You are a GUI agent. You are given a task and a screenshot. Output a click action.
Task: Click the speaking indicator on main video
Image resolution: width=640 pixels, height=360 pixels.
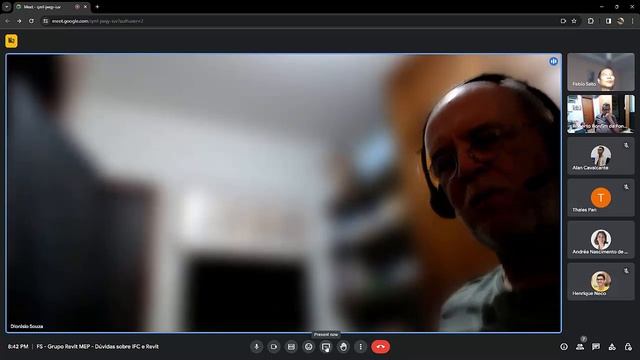[553, 61]
